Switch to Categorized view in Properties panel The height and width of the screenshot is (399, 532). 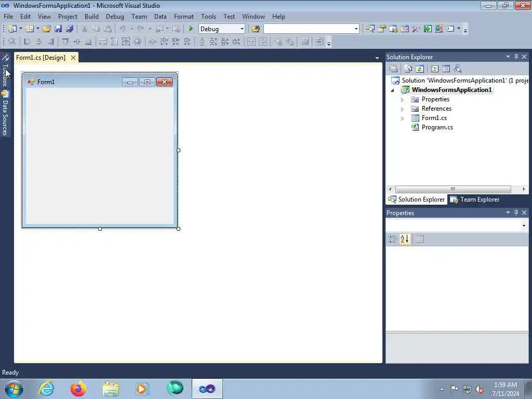click(393, 239)
